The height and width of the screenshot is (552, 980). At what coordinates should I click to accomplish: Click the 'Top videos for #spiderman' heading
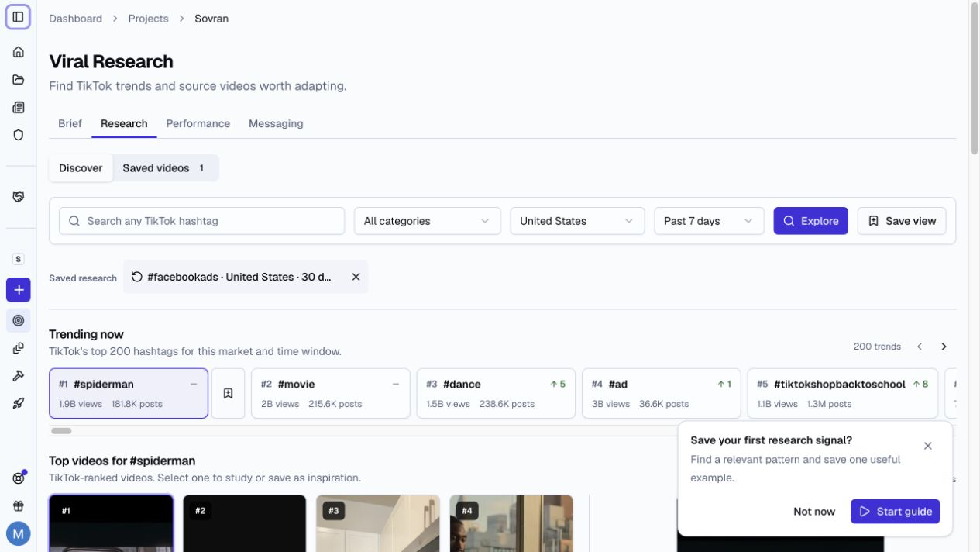(x=122, y=461)
